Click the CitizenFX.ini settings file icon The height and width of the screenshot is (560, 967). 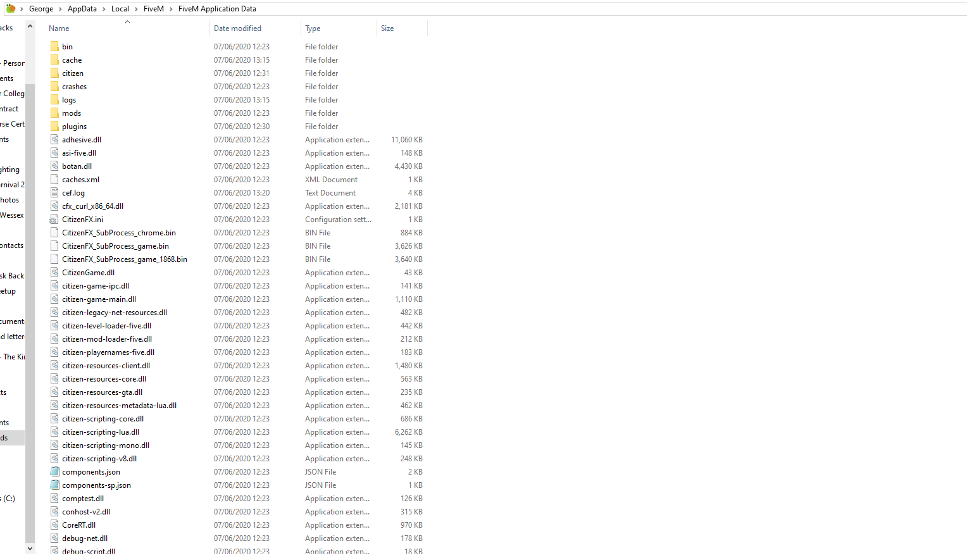[54, 219]
